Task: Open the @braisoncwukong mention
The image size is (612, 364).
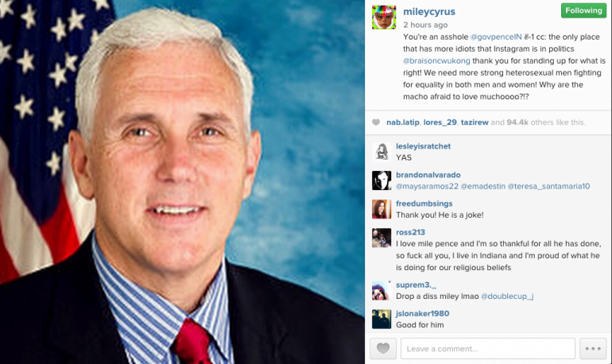Action: 436,61
